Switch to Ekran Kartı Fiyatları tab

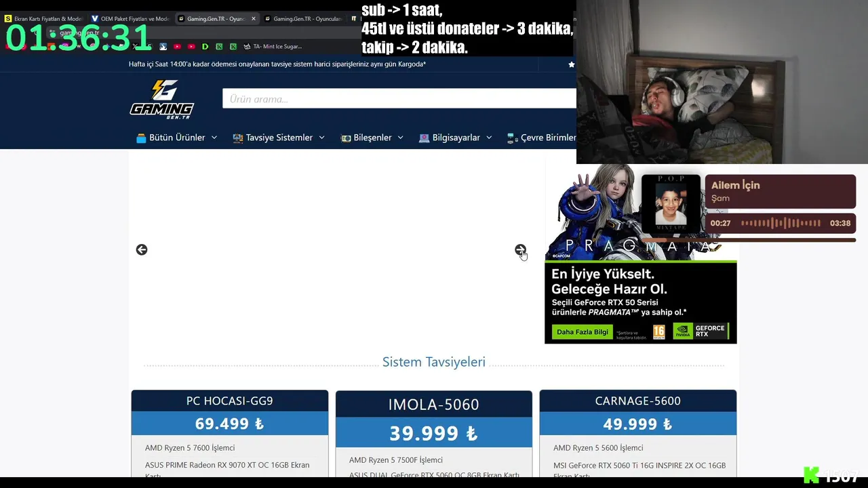(44, 18)
